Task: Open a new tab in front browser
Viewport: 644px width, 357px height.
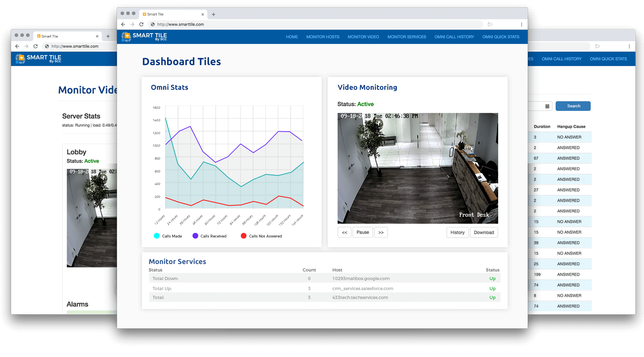Action: (x=214, y=14)
